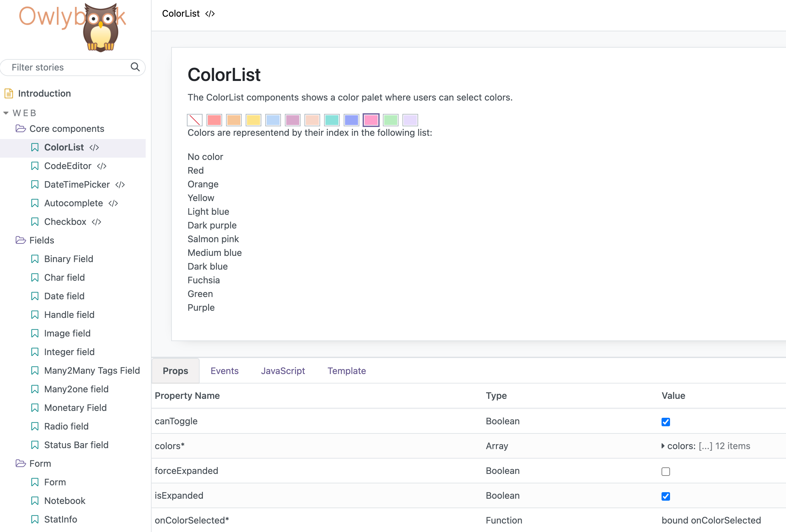The height and width of the screenshot is (532, 786).
Task: Click the search magnifier in filter bar
Action: click(135, 67)
